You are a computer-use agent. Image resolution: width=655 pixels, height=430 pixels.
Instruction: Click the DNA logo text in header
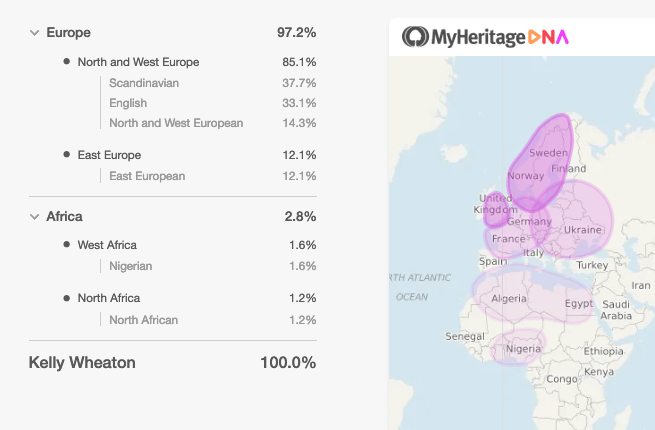click(x=548, y=37)
